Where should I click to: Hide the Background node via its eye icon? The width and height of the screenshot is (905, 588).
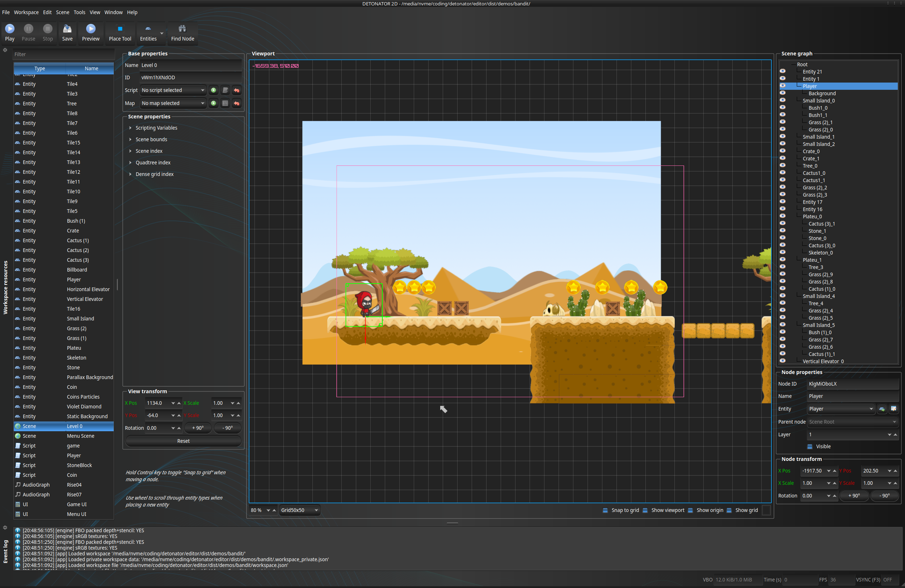tap(783, 93)
